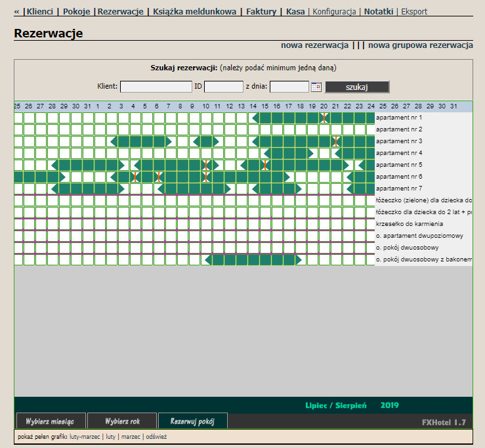Open the Kasa section

click(x=295, y=11)
